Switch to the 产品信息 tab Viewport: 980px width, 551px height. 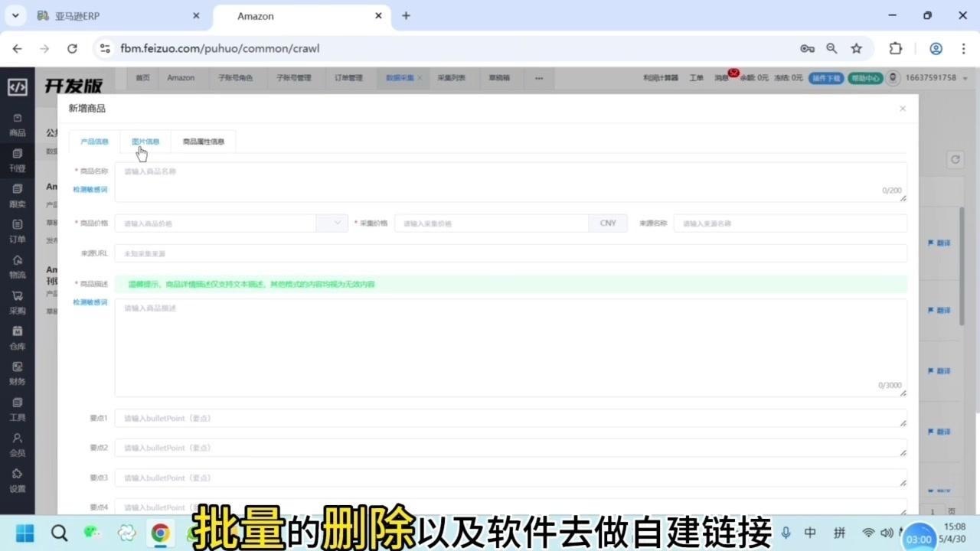[94, 142]
